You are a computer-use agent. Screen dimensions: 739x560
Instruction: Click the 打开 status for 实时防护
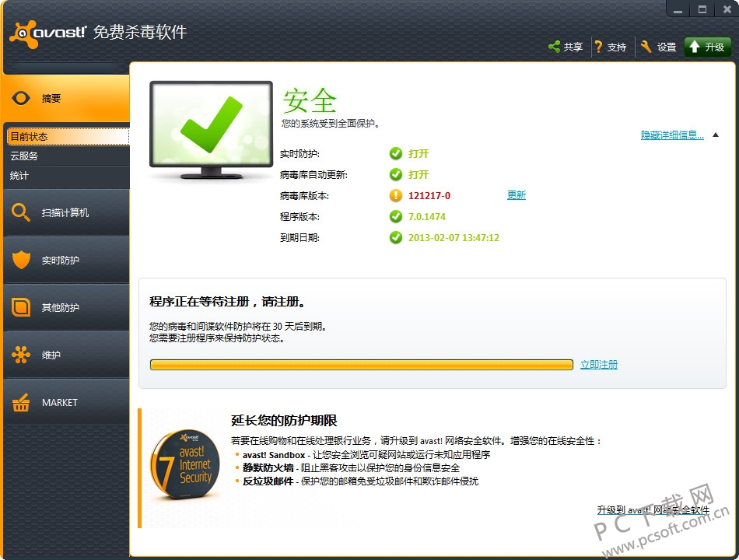(419, 153)
